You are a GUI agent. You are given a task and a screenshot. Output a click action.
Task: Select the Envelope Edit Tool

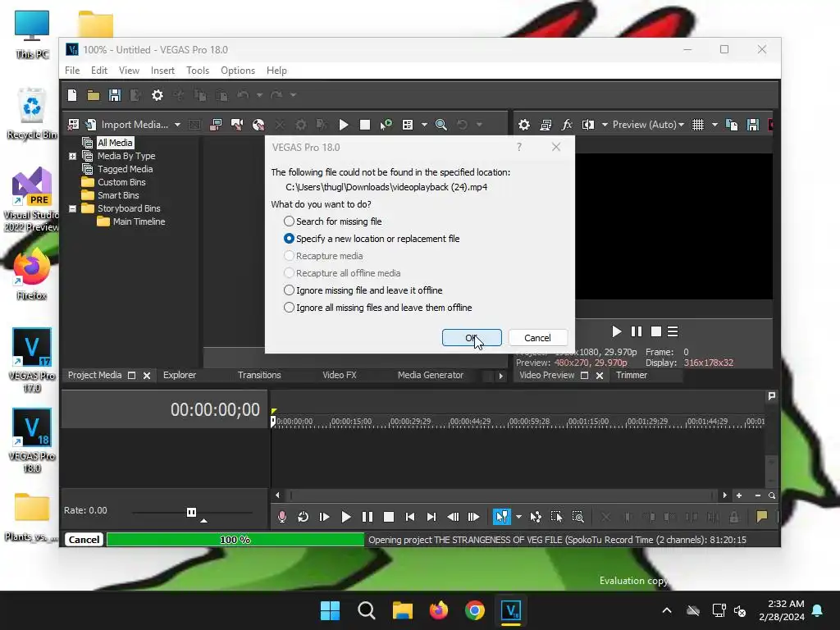click(x=535, y=517)
